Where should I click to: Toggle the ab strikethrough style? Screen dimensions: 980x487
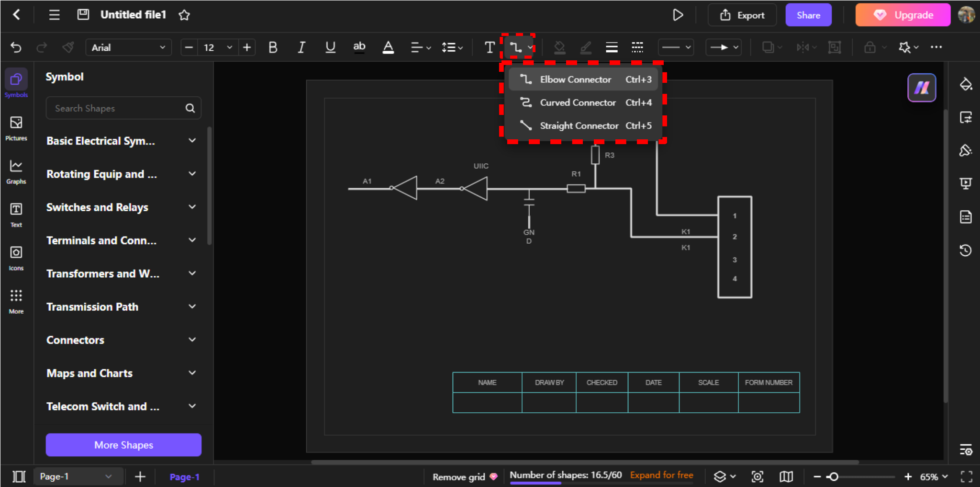359,46
